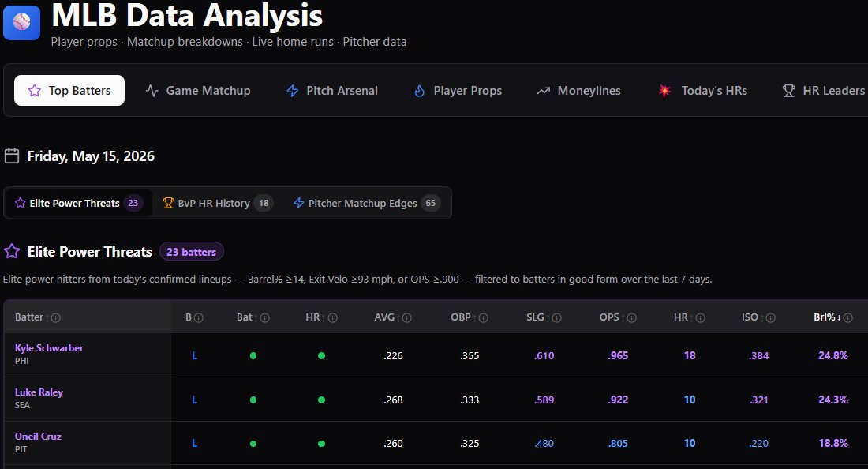868x469 pixels.
Task: Open Luke Raley's player link
Action: [39, 392]
